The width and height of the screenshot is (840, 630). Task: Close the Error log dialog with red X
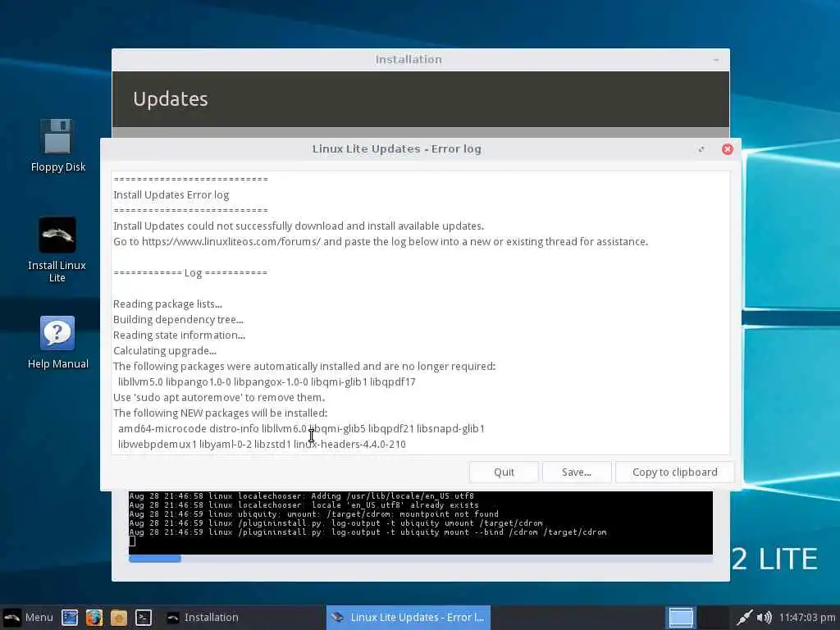click(x=727, y=149)
